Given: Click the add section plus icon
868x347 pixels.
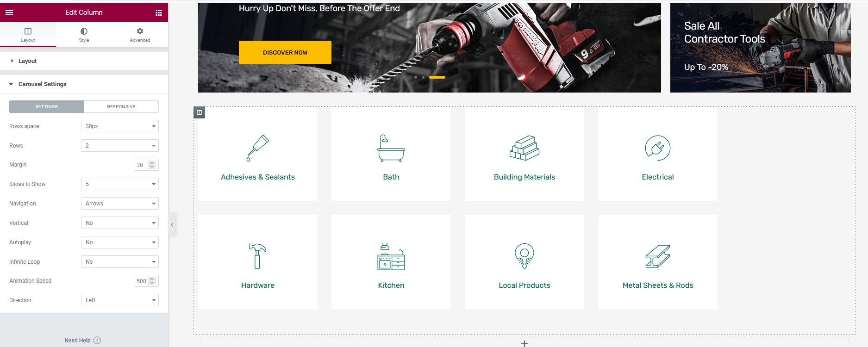Looking at the screenshot, I should coord(525,343).
